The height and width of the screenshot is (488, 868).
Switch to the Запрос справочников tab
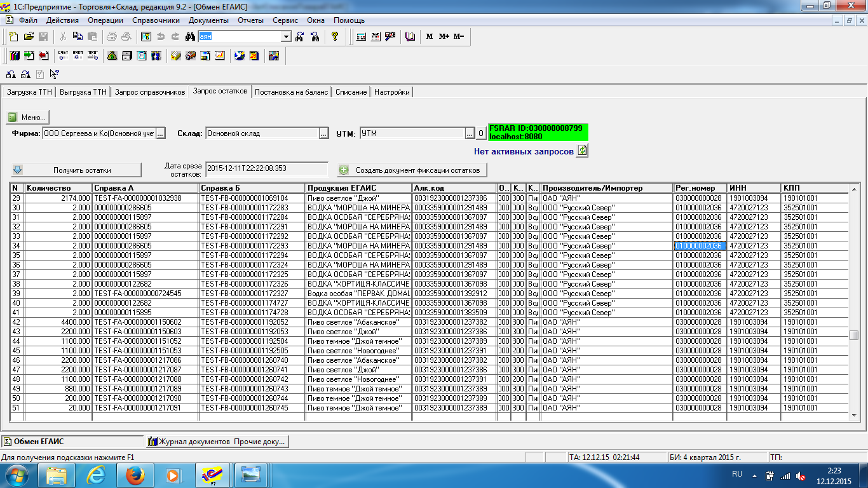pos(150,92)
